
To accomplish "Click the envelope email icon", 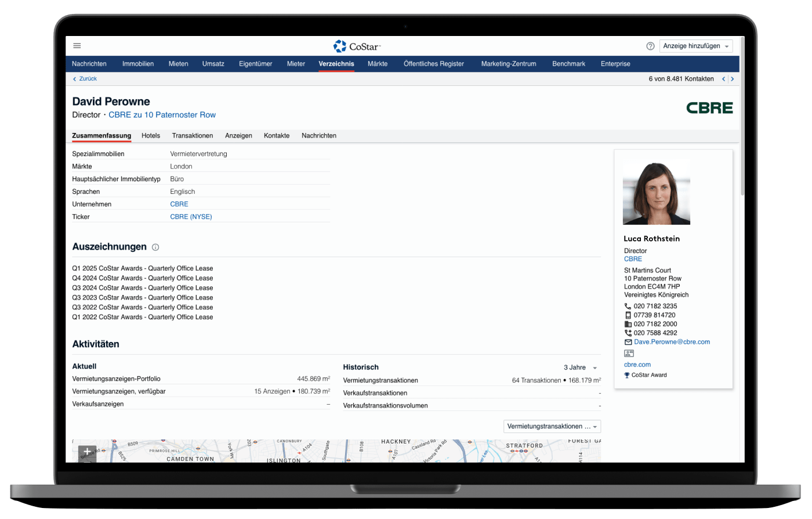I will (x=628, y=343).
